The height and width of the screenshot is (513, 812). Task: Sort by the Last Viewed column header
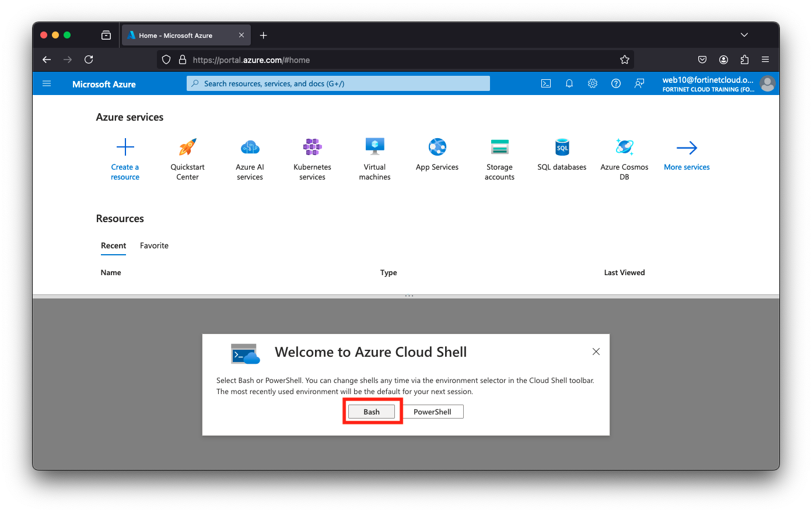coord(625,273)
